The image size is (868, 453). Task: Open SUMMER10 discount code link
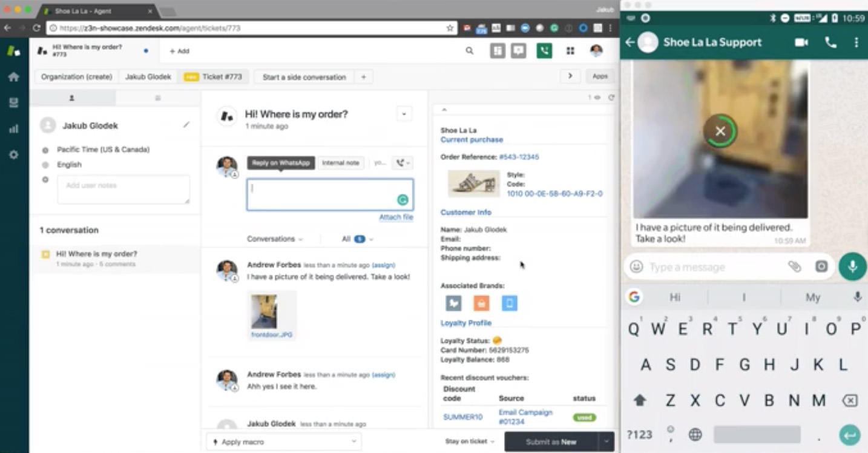point(463,417)
